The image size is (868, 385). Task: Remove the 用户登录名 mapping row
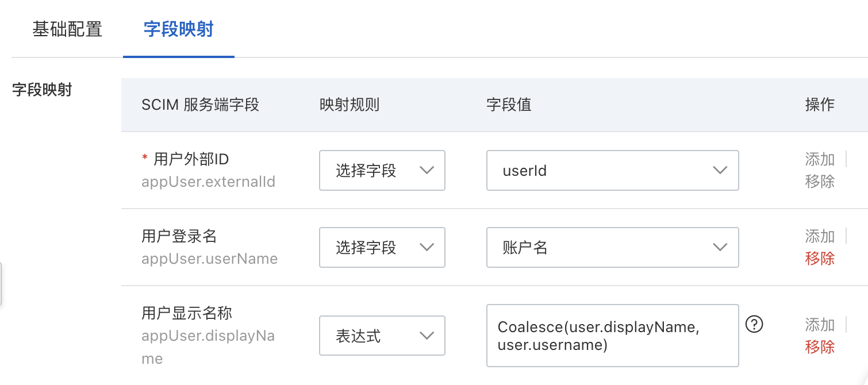pos(819,259)
